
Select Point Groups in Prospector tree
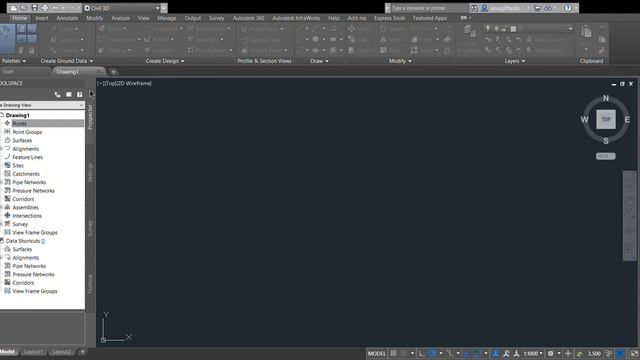click(27, 132)
